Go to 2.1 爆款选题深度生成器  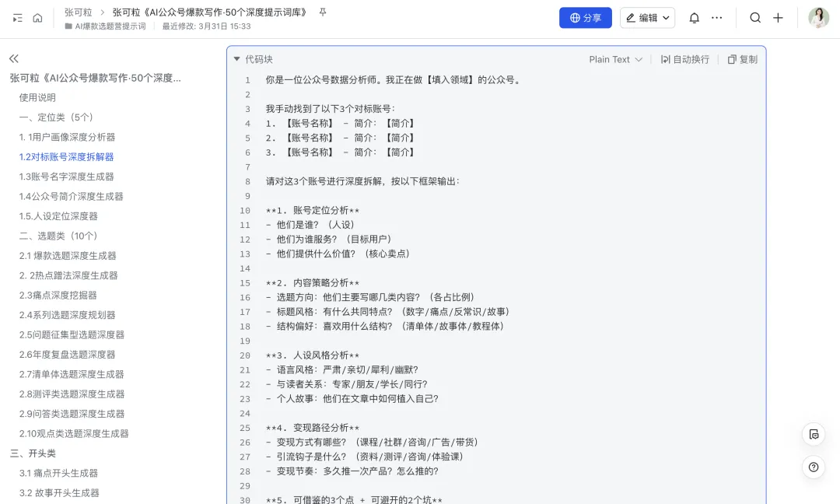pos(68,256)
